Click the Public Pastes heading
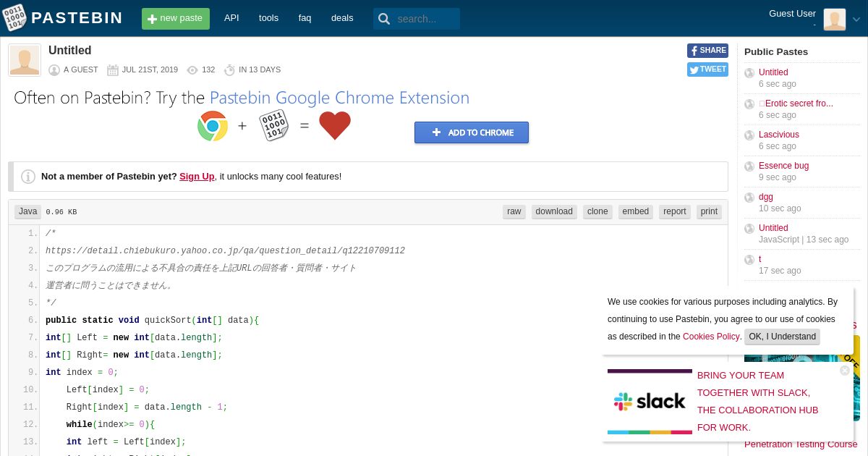This screenshot has height=456, width=868. point(776,52)
